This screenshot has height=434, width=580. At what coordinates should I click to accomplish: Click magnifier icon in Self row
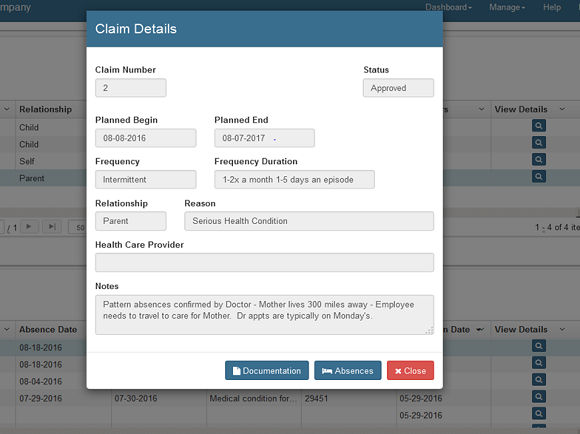[x=539, y=159]
